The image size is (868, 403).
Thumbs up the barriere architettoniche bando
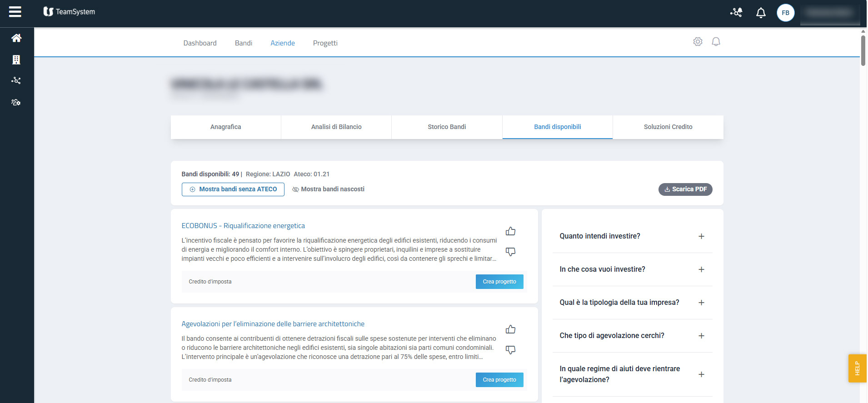pyautogui.click(x=510, y=329)
